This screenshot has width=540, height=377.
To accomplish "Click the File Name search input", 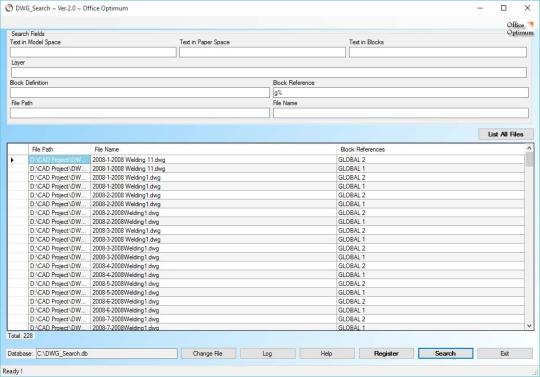I will (x=401, y=113).
